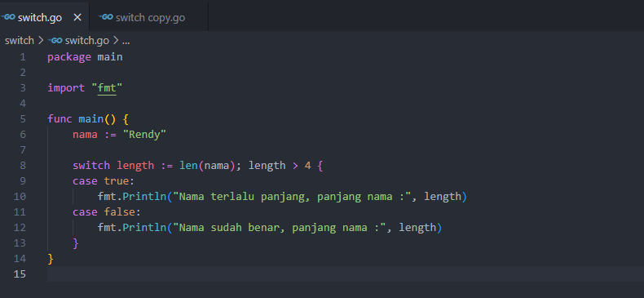Switch to the switch.go tab
Screen dimensions: 644x298
tap(44, 17)
